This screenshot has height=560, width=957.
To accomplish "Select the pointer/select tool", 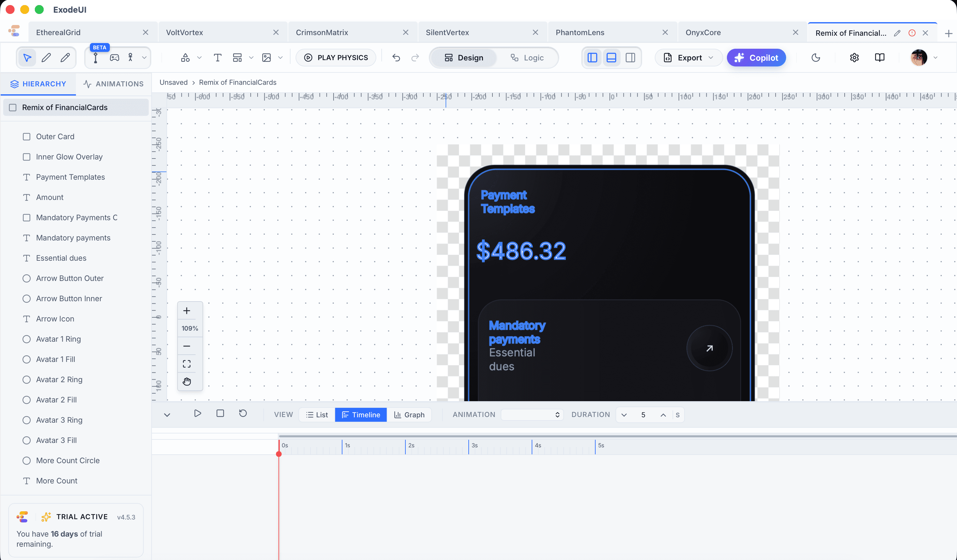I will pos(27,57).
